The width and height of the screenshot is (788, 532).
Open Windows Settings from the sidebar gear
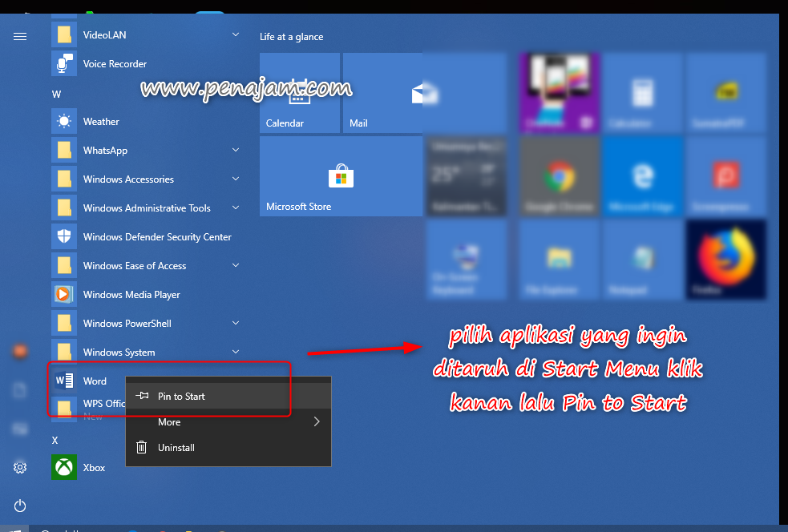tap(19, 467)
